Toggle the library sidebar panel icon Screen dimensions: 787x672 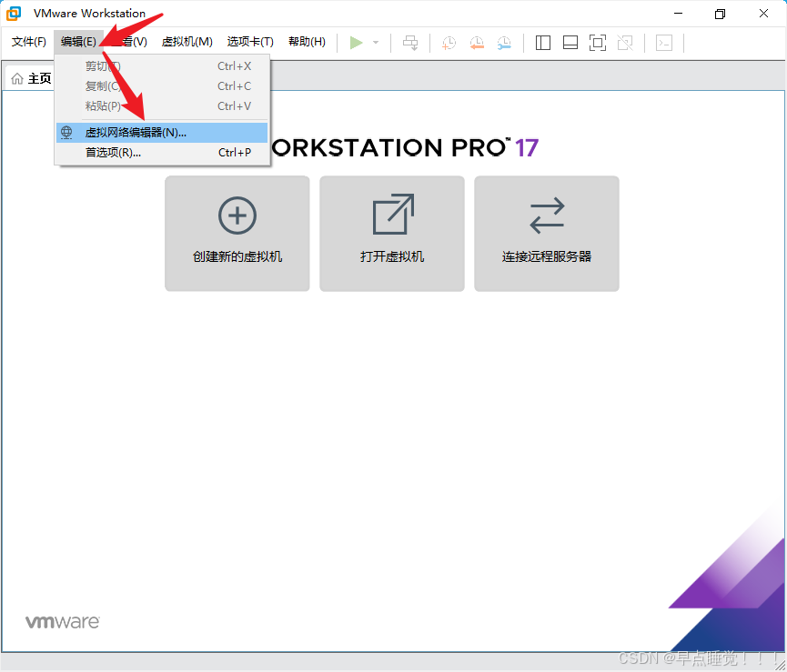tap(542, 43)
